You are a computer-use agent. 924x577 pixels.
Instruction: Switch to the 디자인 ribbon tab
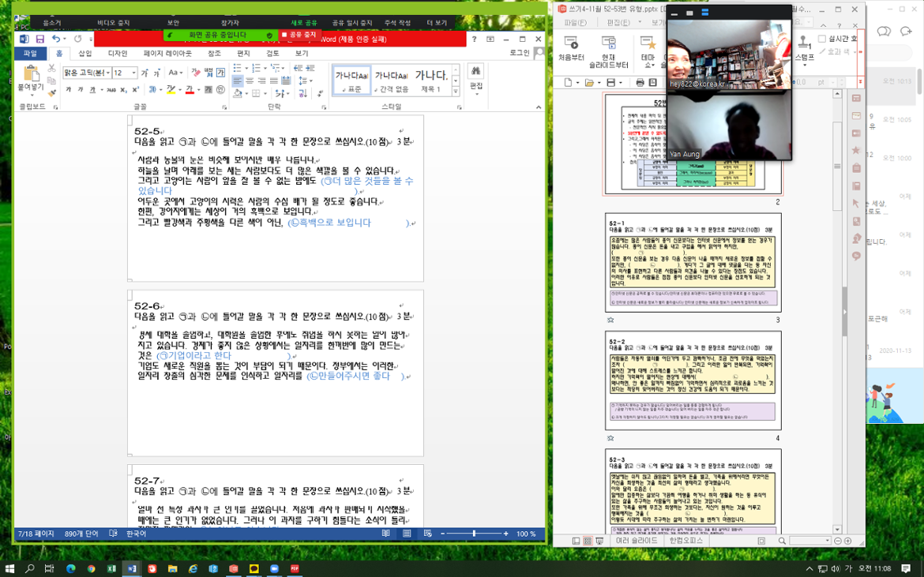(118, 53)
